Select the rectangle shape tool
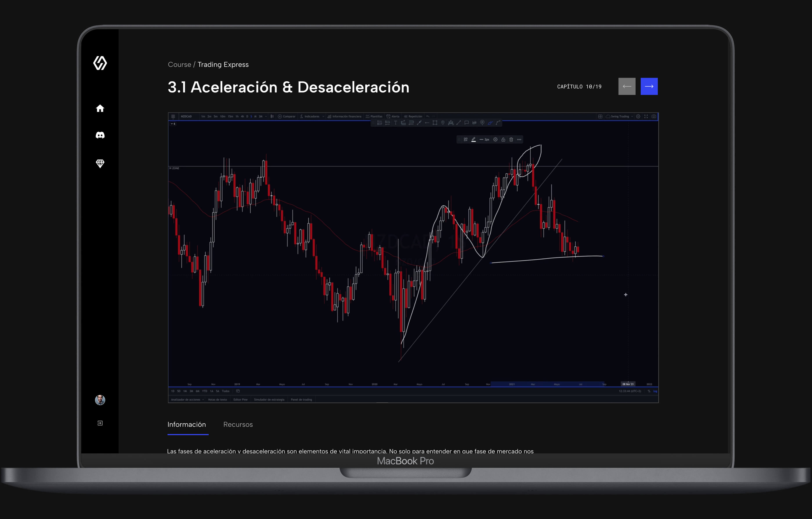 click(435, 123)
